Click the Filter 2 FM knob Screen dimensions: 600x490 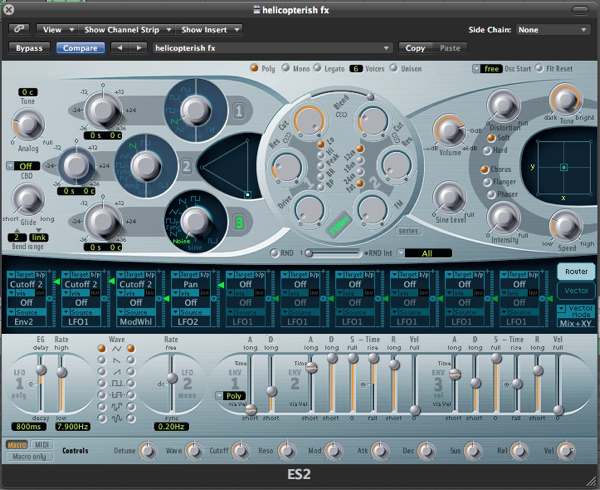tap(372, 210)
